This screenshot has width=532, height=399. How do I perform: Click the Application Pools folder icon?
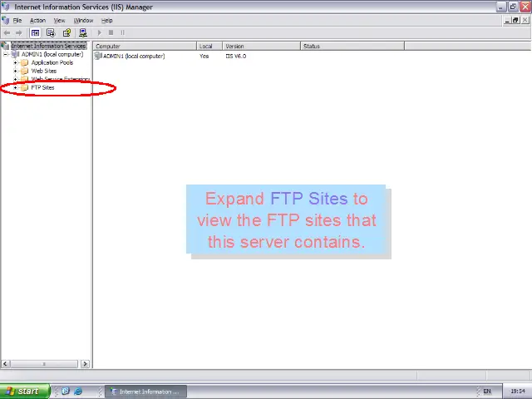coord(24,62)
